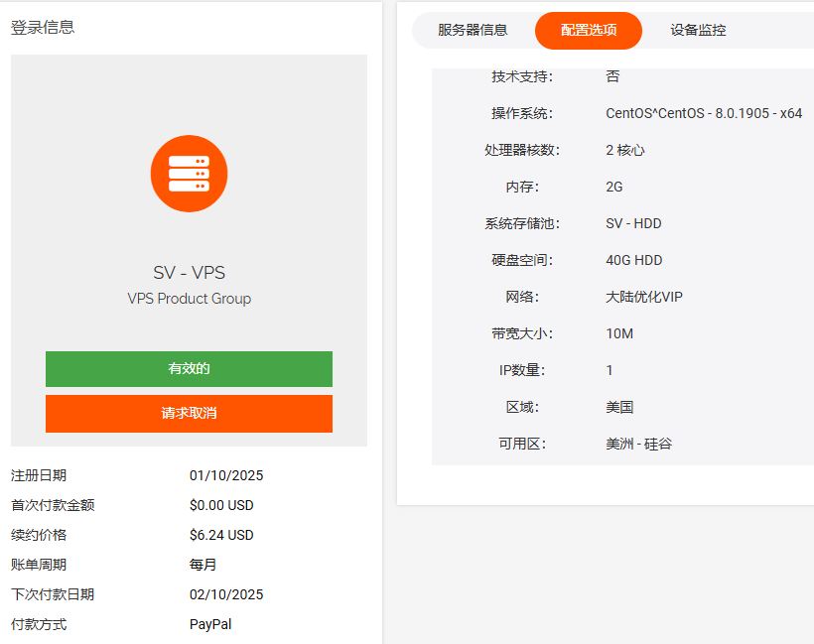Click the first payment amount $0.00 USD

pyautogui.click(x=221, y=505)
